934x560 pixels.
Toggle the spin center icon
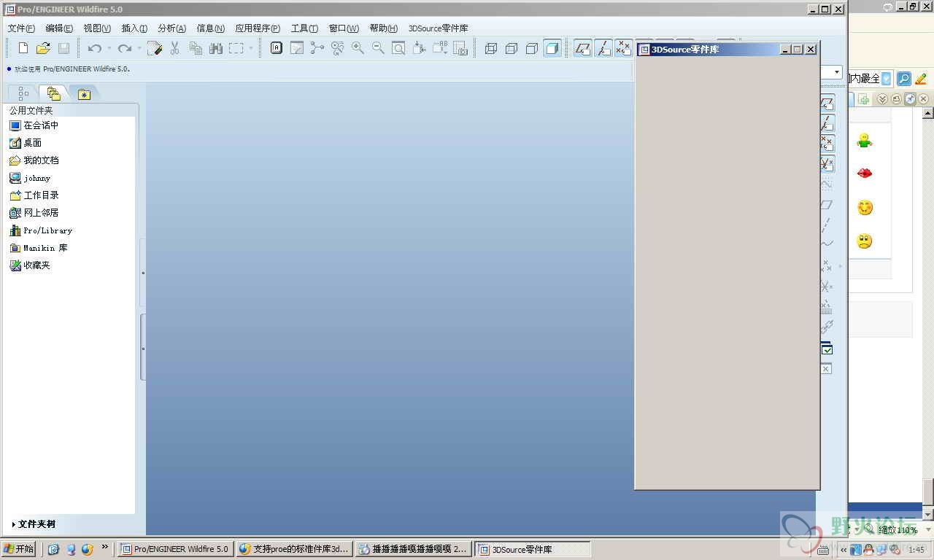point(317,48)
